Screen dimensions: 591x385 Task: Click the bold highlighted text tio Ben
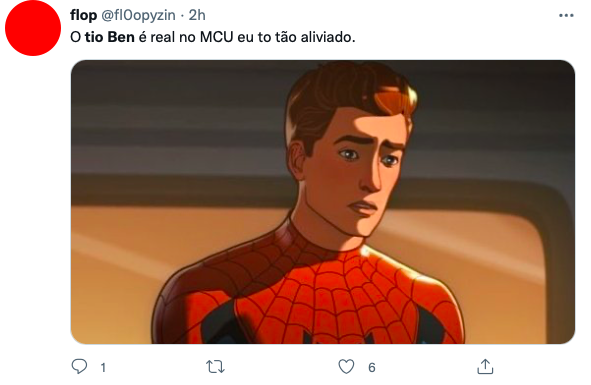[x=109, y=37]
